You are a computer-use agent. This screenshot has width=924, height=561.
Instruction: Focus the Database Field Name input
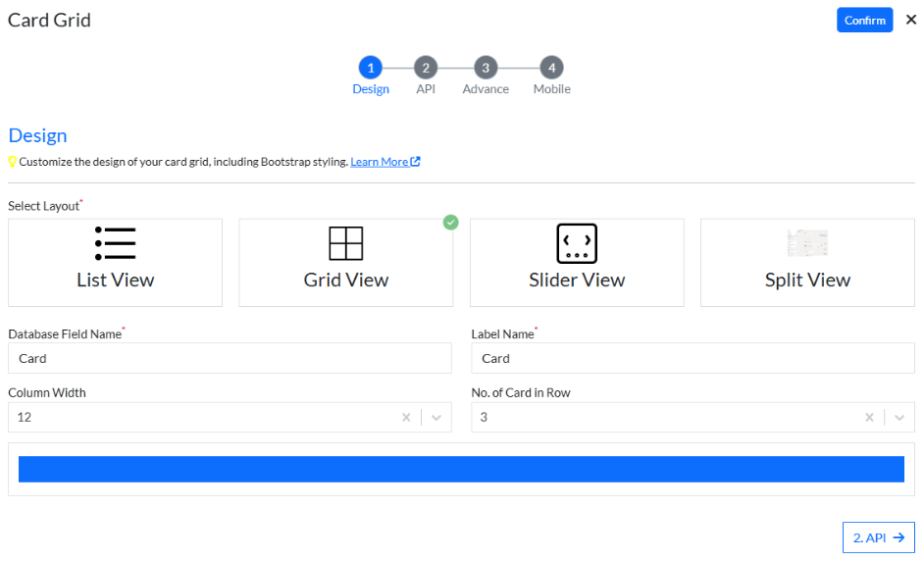click(230, 359)
